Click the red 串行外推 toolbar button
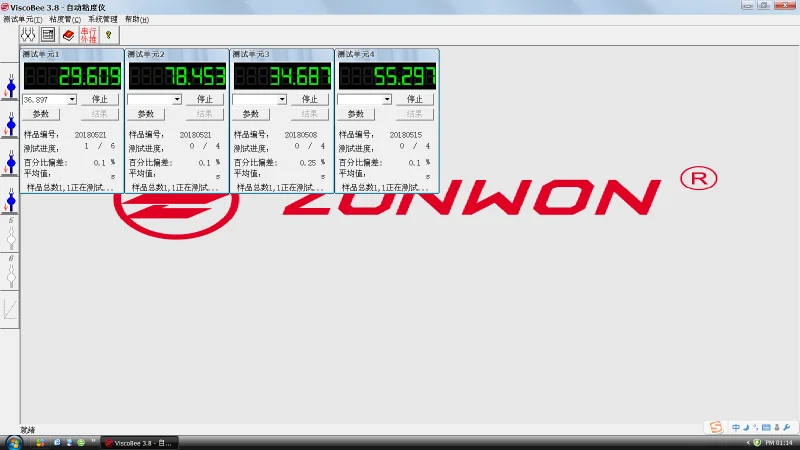 click(89, 35)
